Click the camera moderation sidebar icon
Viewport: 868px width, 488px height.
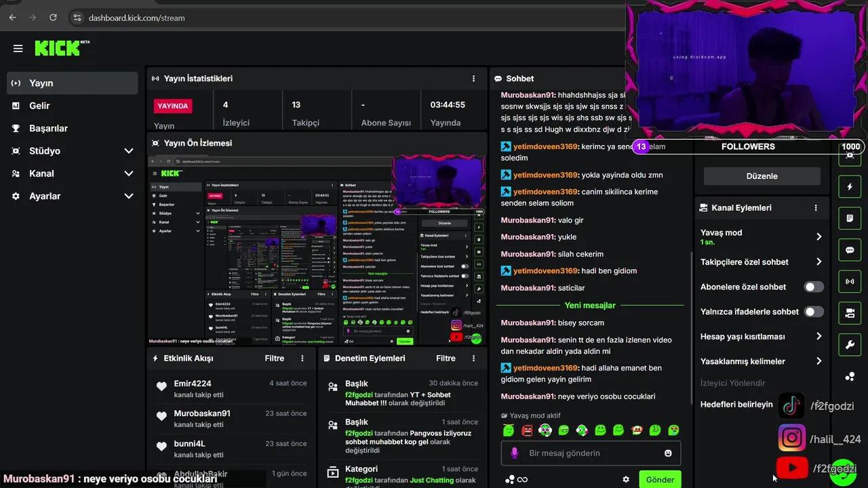pyautogui.click(x=850, y=312)
